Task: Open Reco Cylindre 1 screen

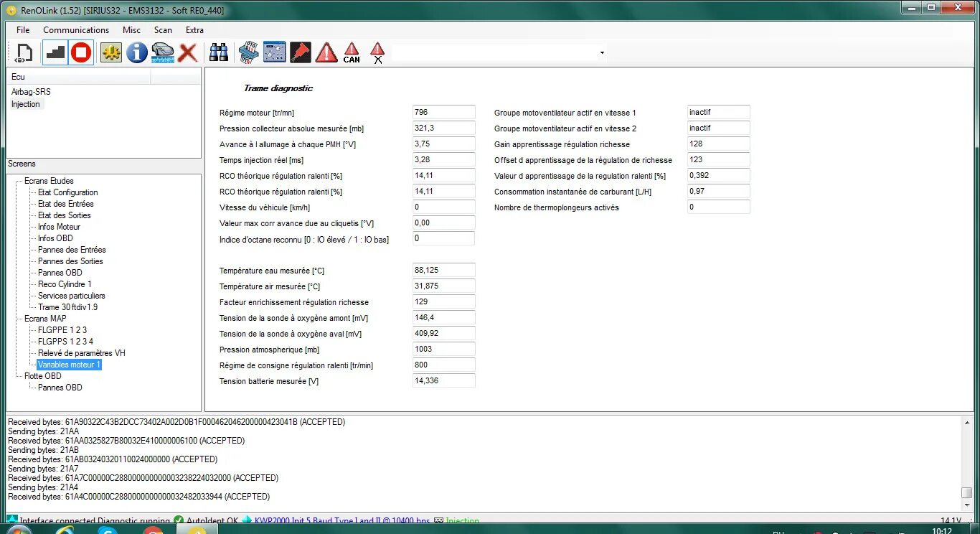Action: pos(65,284)
